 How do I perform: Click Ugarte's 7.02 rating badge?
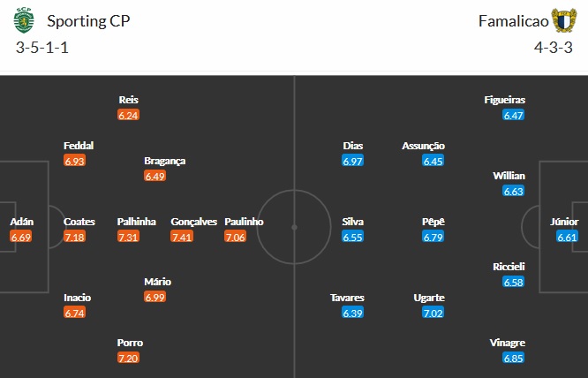(434, 313)
